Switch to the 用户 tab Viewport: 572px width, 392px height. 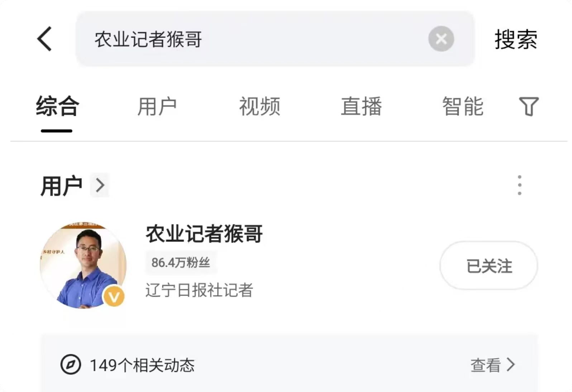coord(157,106)
